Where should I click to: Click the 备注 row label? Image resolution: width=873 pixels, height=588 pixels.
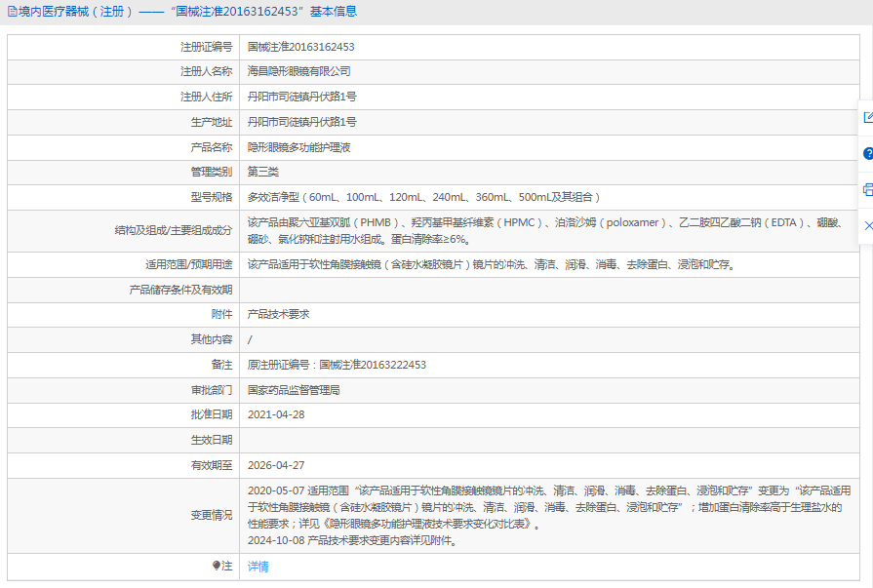tap(221, 365)
